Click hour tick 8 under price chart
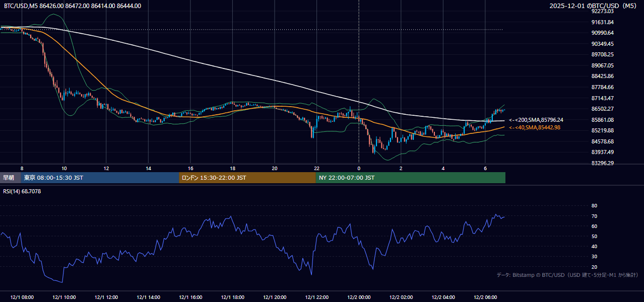 coord(22,168)
